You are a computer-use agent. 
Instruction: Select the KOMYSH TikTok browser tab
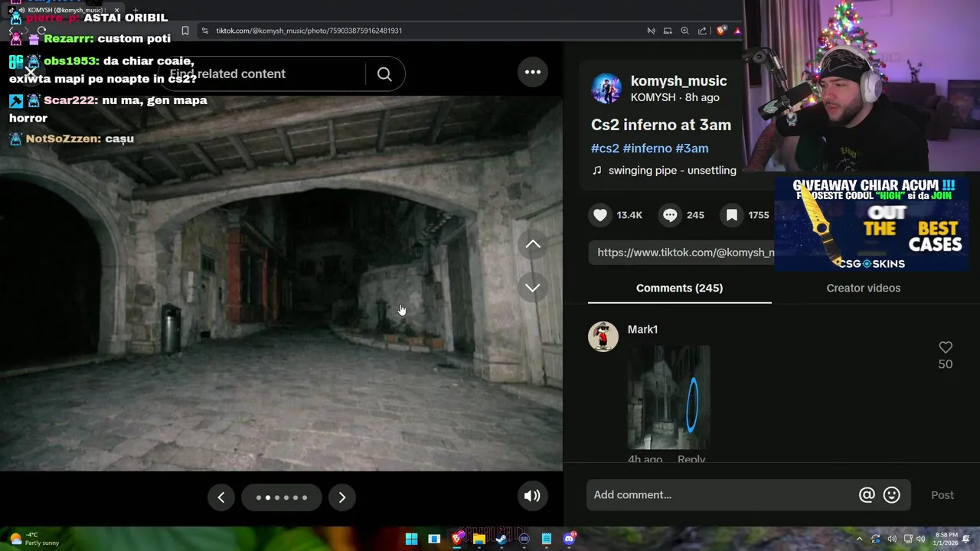click(65, 10)
